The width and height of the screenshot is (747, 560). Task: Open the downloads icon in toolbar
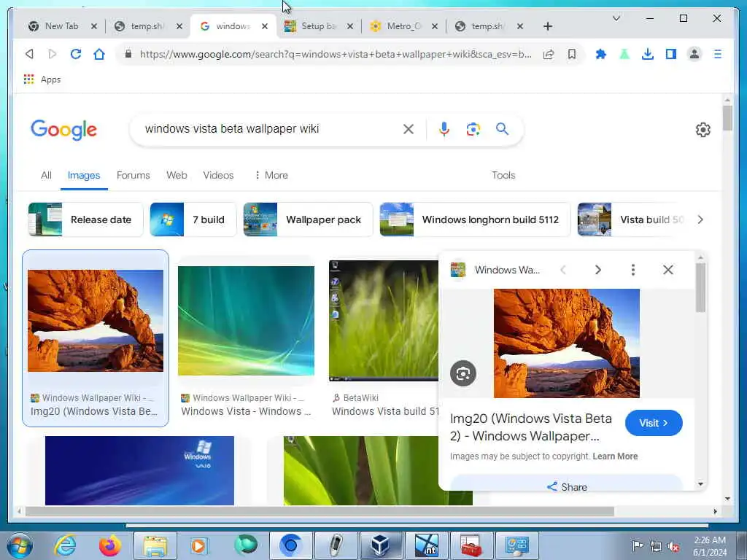[648, 54]
